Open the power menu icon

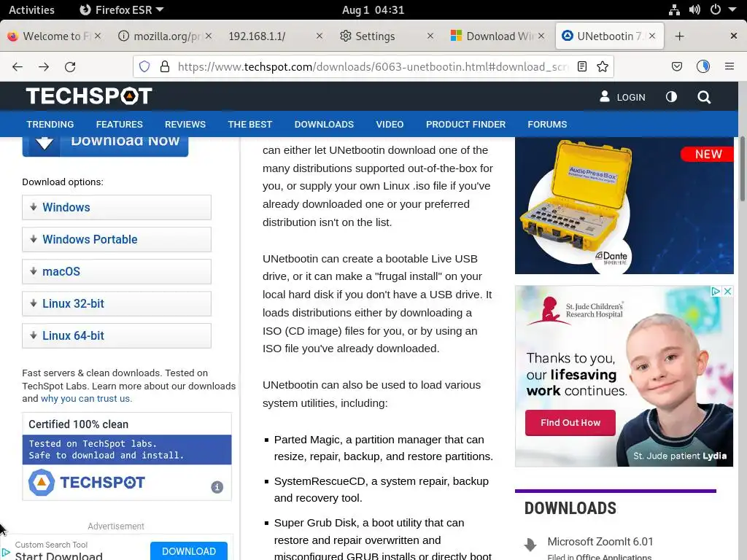[x=716, y=9]
